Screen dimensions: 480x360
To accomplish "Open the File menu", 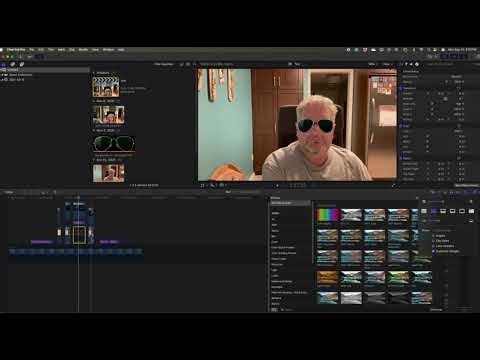I will click(x=32, y=50).
